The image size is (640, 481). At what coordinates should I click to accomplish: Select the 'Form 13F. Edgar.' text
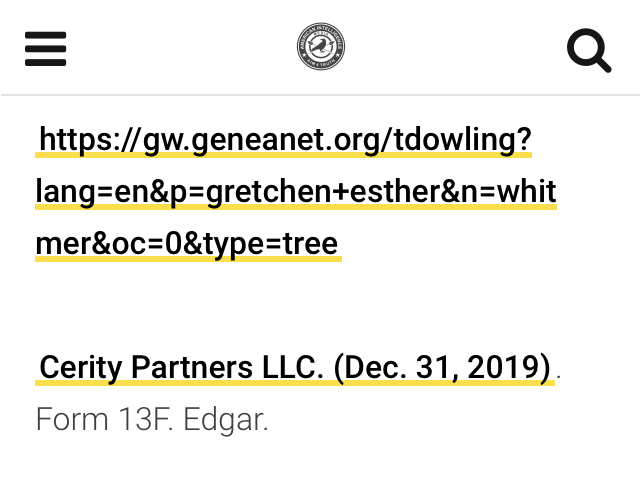click(152, 419)
